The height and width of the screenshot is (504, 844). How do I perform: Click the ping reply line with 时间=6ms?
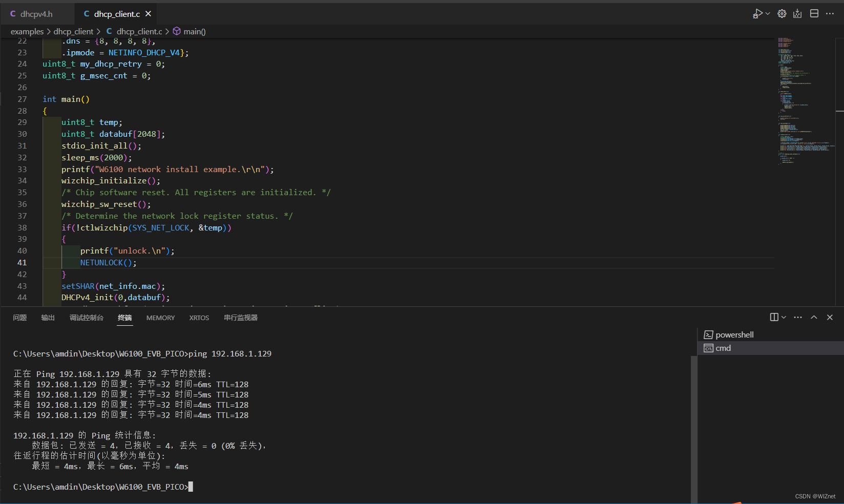pos(131,384)
